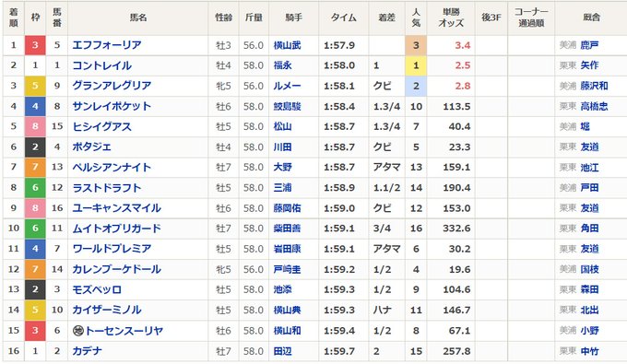Click yellow popularity cell for コントレイル
This screenshot has width=627, height=364.
(416, 65)
